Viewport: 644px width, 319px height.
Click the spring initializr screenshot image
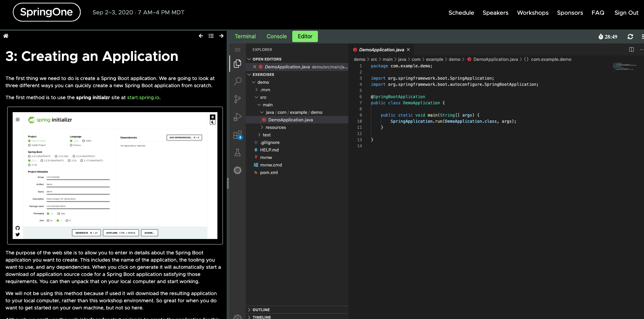coord(115,175)
